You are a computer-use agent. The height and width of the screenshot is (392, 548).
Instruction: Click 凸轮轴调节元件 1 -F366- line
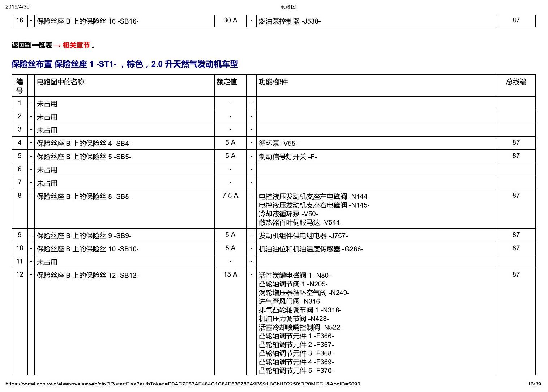pos(296,336)
